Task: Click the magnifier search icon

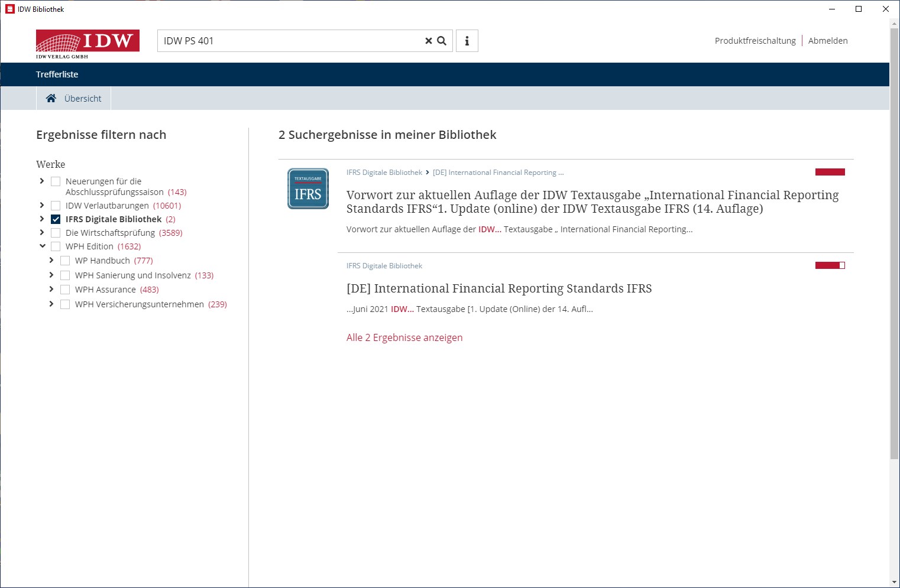Action: click(x=442, y=41)
